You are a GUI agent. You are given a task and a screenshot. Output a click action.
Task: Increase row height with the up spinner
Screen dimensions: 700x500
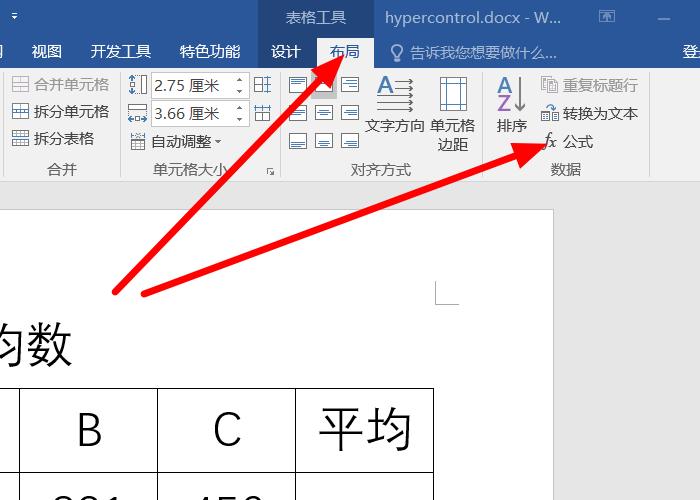click(x=240, y=79)
